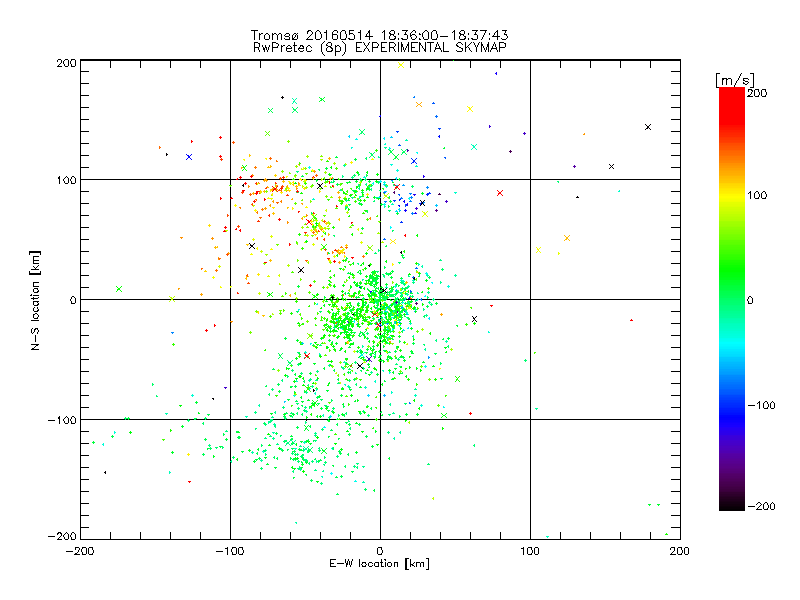The image size is (800, 600).
Task: Click the 100 label beside the color bar
Action: tap(757, 195)
